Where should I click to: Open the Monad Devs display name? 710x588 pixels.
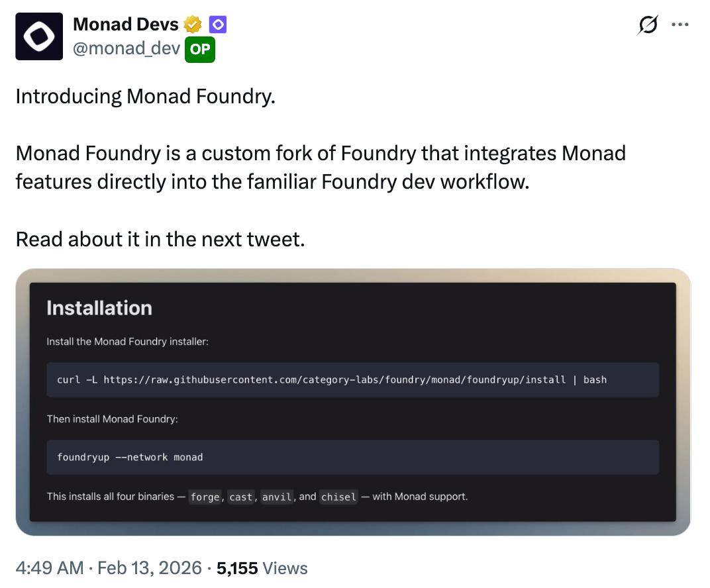125,24
